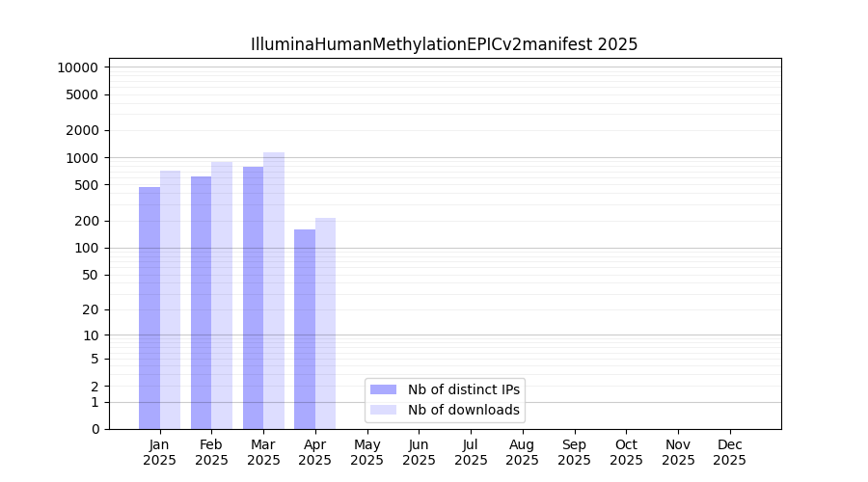Click the Dec 2025 x-axis label
Viewport: 868px width, 482px height.
[729, 452]
